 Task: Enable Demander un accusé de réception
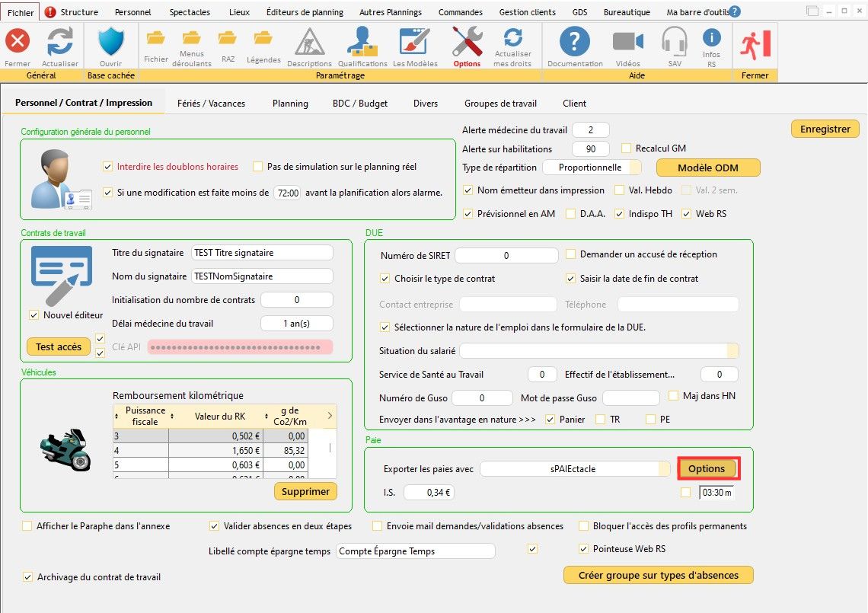(x=571, y=254)
